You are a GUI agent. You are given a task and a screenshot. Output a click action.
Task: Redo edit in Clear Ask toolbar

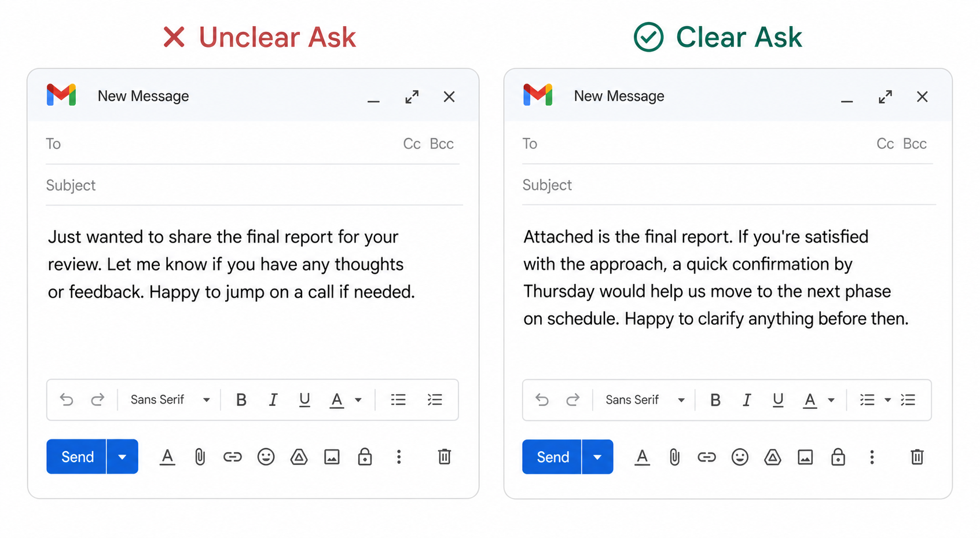point(572,400)
